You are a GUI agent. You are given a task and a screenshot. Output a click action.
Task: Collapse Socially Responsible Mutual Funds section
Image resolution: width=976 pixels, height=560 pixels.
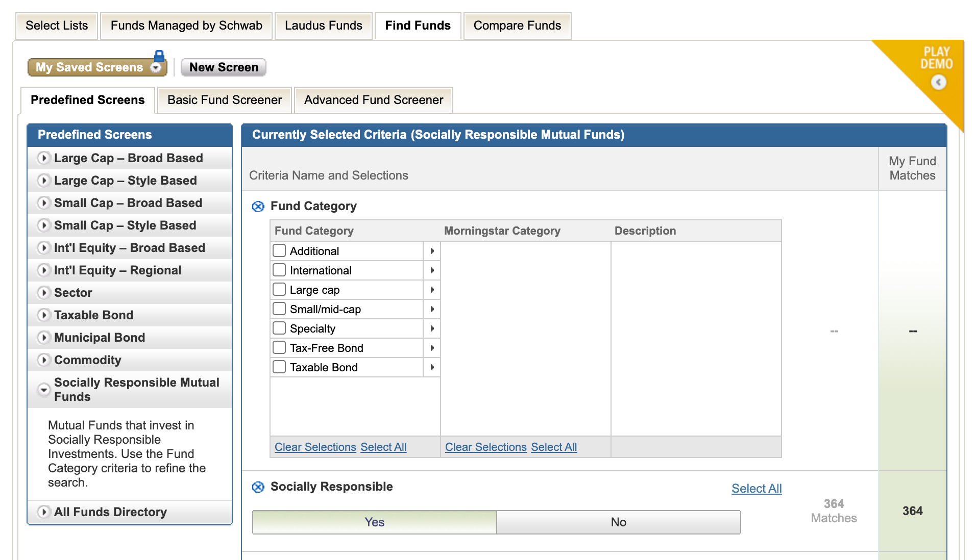click(x=44, y=390)
